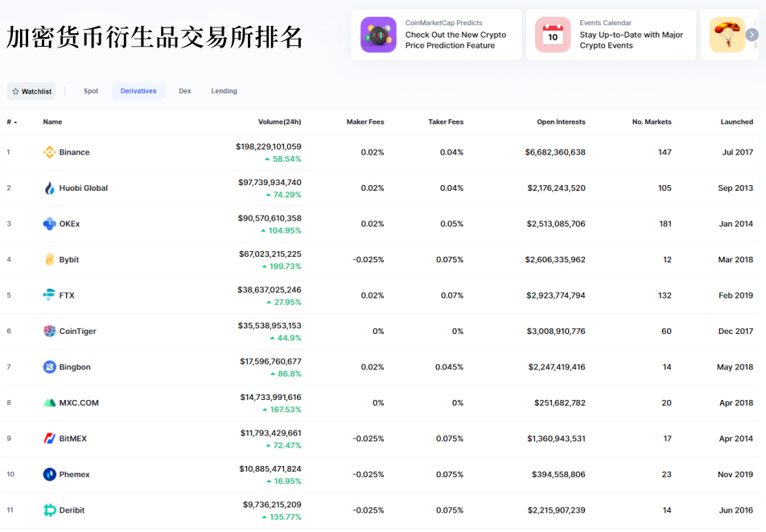Click the parachute airdrop banner icon
The image size is (766, 532).
pos(727,35)
